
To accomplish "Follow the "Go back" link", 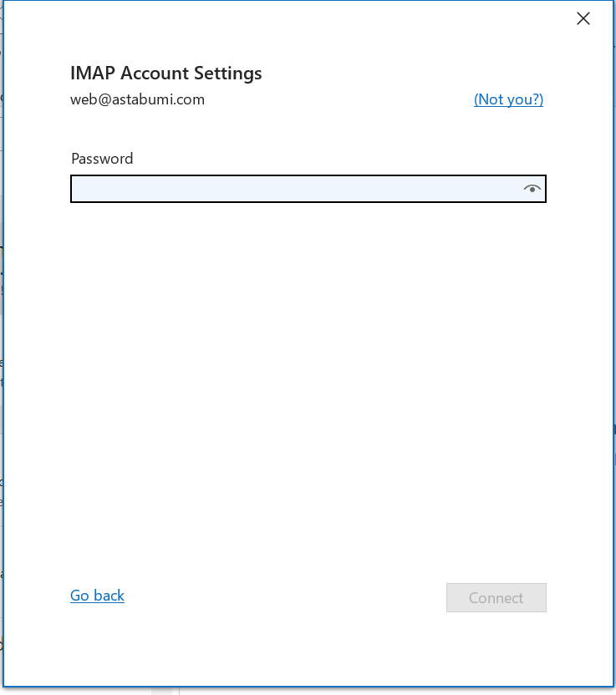I will pyautogui.click(x=97, y=596).
